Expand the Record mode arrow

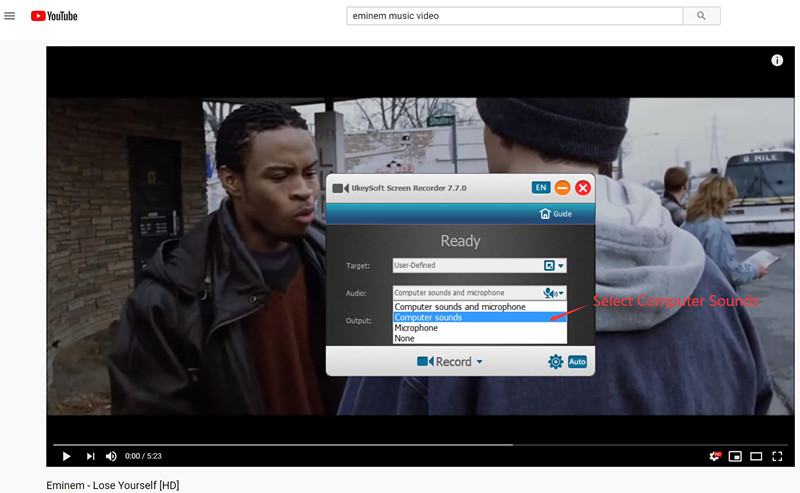pyautogui.click(x=480, y=362)
